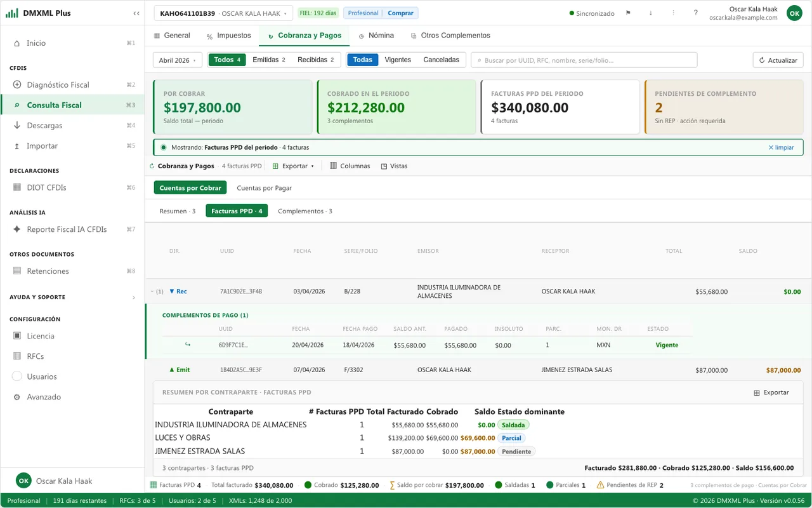Click the Comprar link next to Profesional
This screenshot has height=508, width=812.
click(x=400, y=13)
